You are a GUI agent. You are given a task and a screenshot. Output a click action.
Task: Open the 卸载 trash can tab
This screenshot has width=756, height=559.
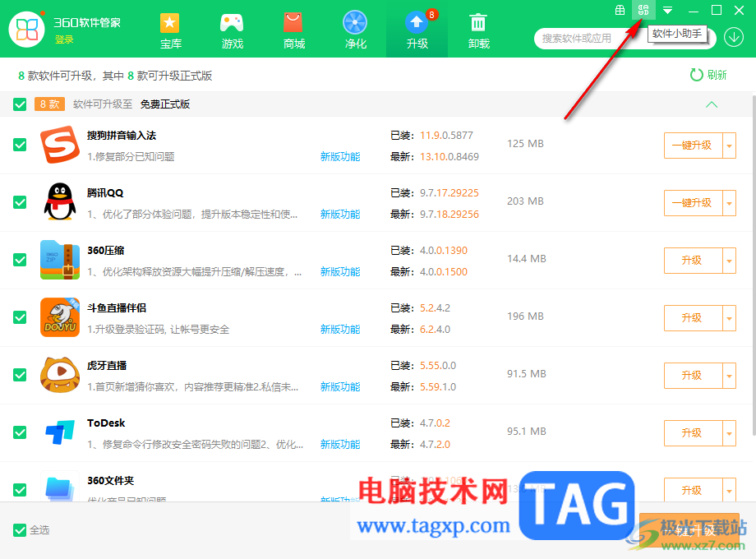coord(478,31)
